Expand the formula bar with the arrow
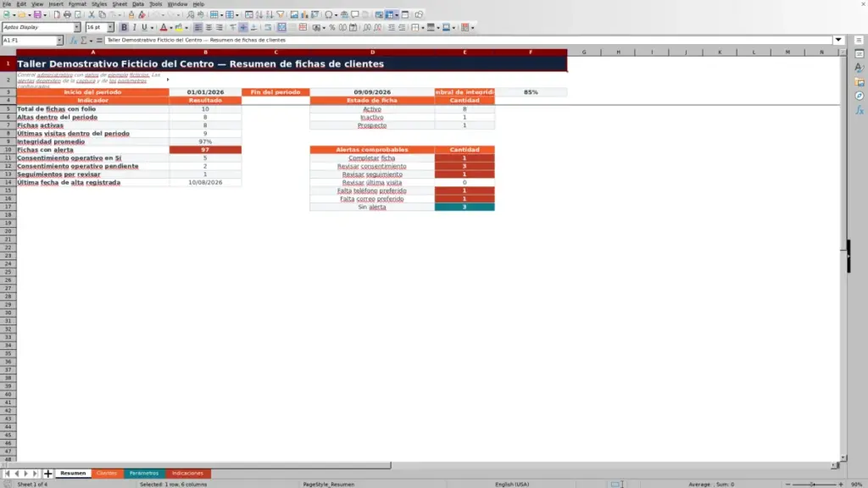The image size is (868, 488). click(838, 40)
